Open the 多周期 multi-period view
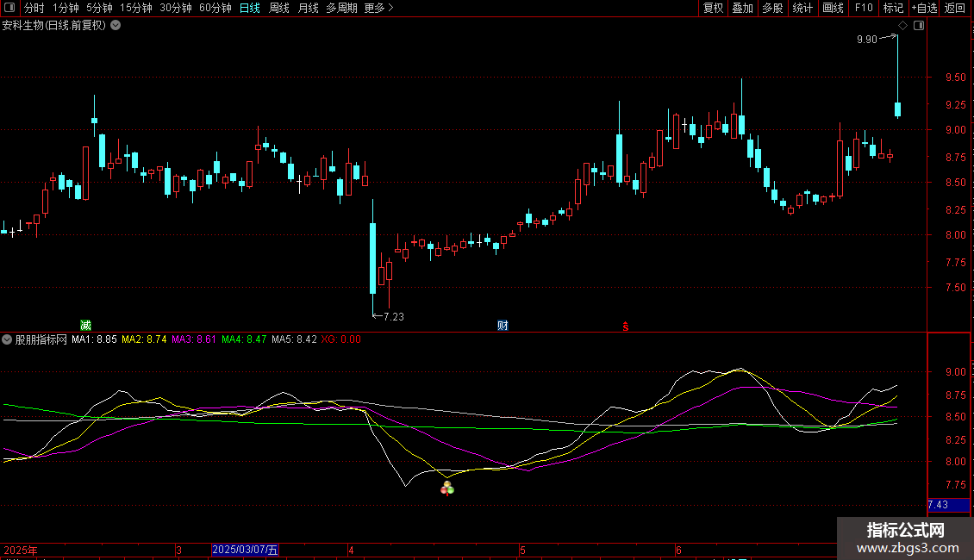Viewport: 974px width, 560px height. [341, 8]
